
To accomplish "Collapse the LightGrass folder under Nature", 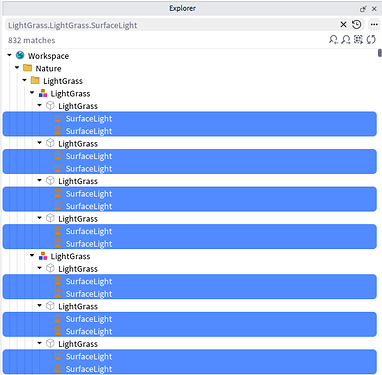I will (x=25, y=80).
